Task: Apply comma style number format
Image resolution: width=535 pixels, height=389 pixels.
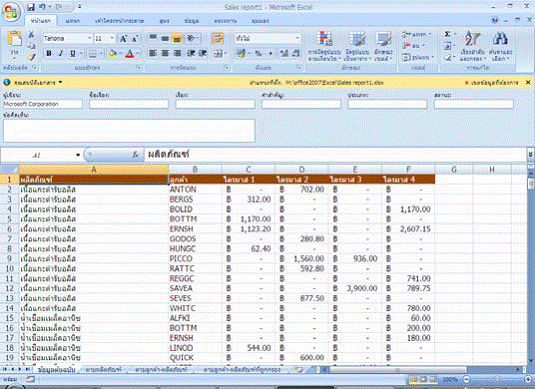Action: tap(271, 53)
